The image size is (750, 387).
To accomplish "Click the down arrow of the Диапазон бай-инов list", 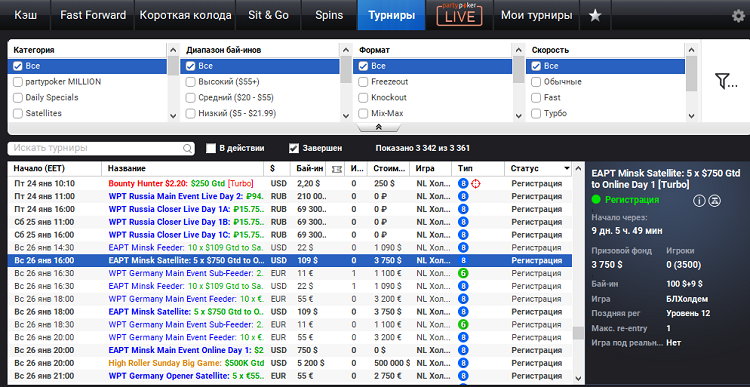I will 346,115.
